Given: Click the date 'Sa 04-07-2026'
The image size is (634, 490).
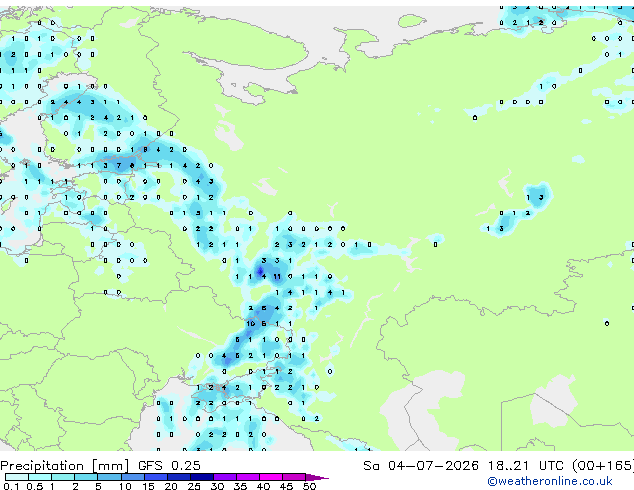Looking at the screenshot, I should pos(421,466).
